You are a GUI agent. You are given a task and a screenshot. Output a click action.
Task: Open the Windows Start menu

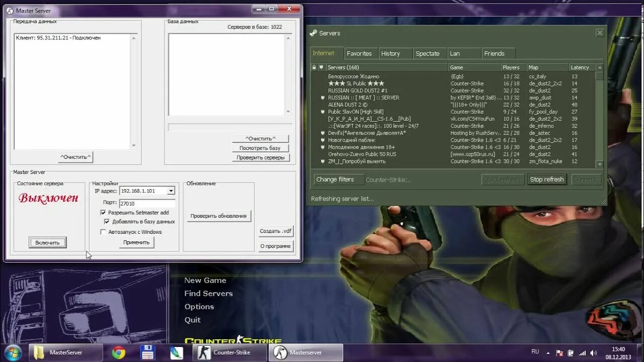click(13, 352)
